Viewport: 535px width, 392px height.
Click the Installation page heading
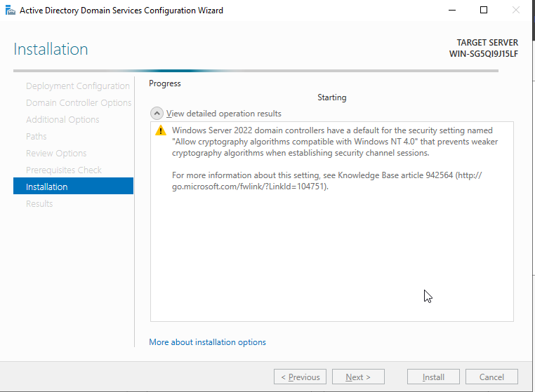(x=51, y=49)
